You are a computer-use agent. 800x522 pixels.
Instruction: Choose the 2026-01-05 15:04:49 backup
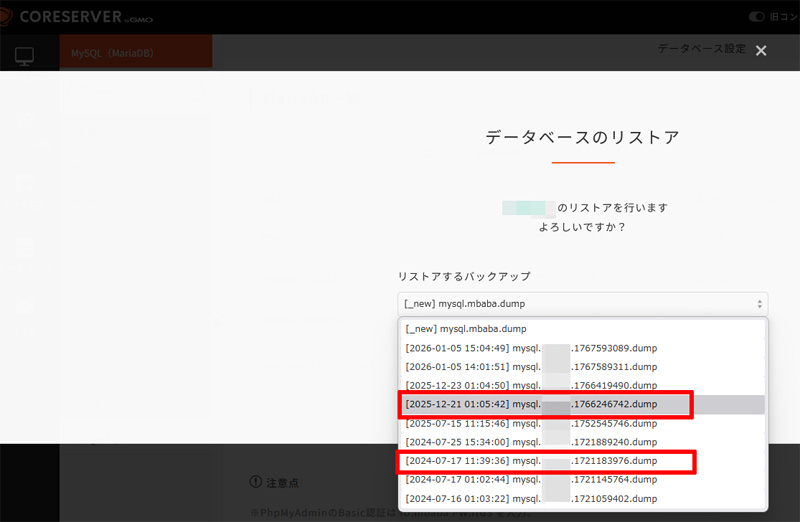click(x=531, y=348)
